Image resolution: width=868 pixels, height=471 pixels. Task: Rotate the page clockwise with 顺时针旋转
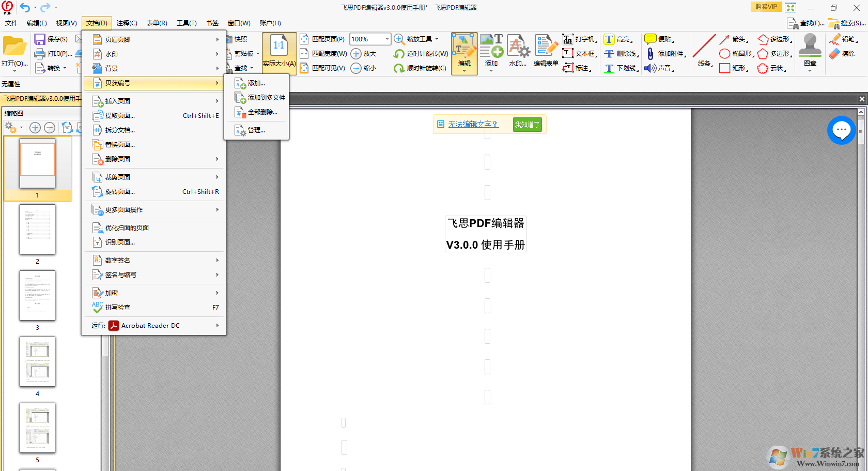(420, 68)
